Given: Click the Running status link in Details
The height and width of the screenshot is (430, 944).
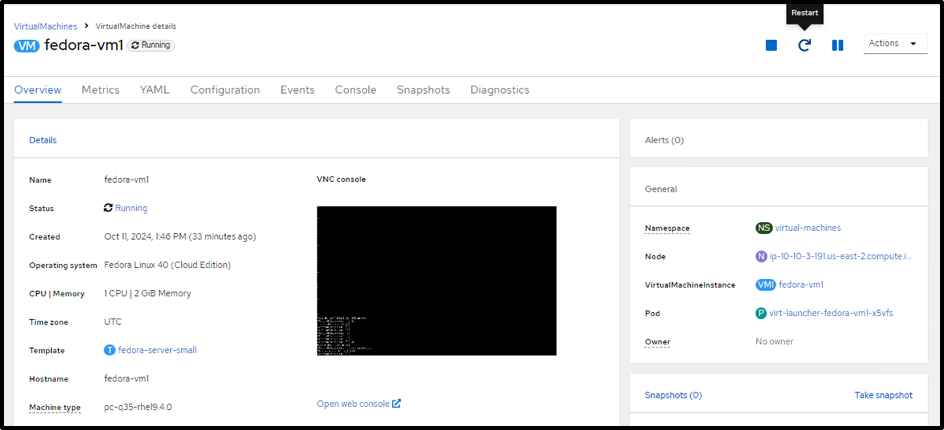Looking at the screenshot, I should click(131, 208).
